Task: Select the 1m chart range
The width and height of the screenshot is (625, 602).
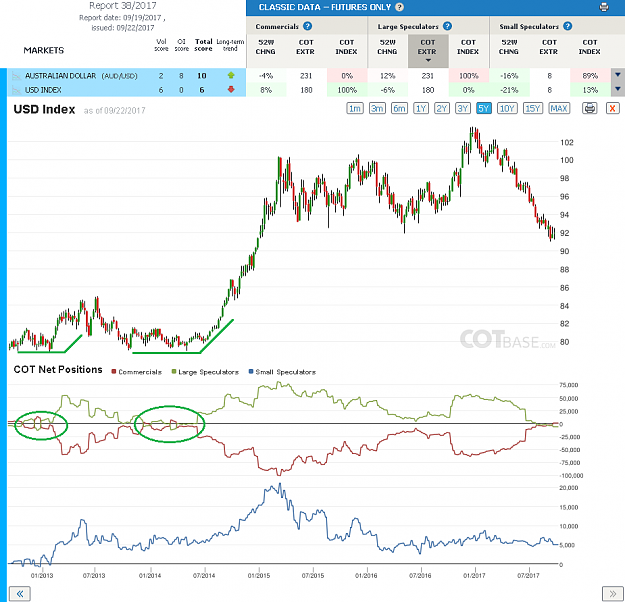Action: (x=355, y=108)
